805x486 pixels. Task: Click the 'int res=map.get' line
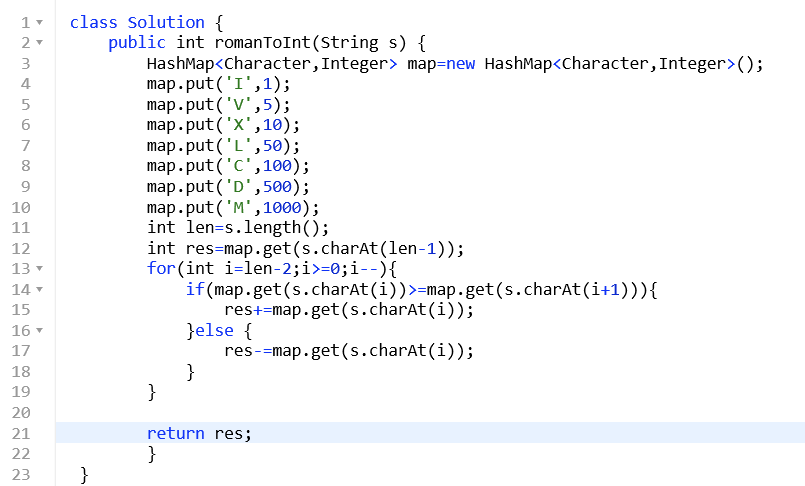tap(305, 248)
